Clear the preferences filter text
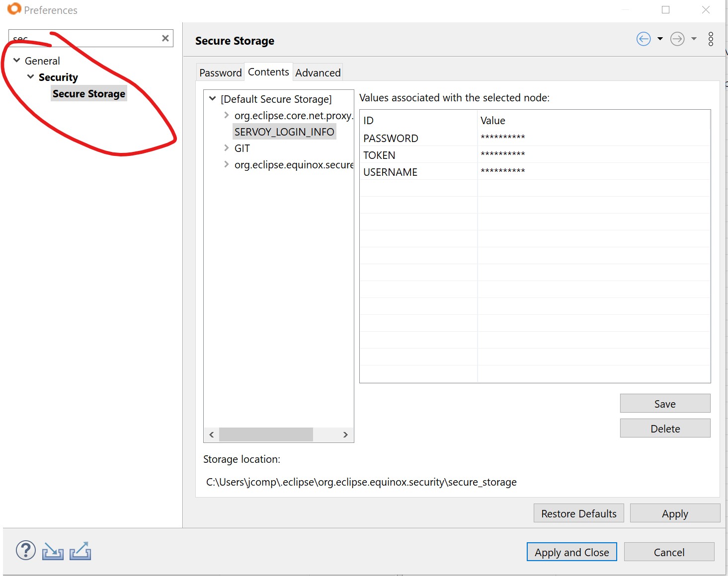 (x=165, y=38)
